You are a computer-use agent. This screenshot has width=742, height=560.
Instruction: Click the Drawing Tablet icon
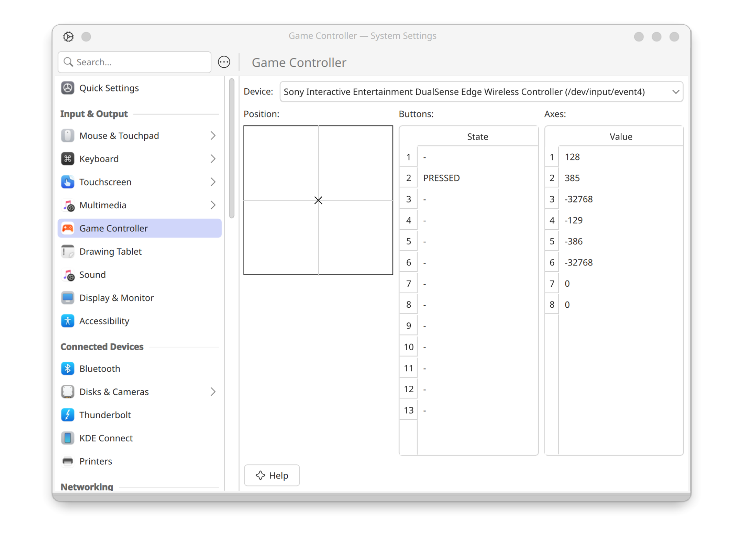click(68, 252)
